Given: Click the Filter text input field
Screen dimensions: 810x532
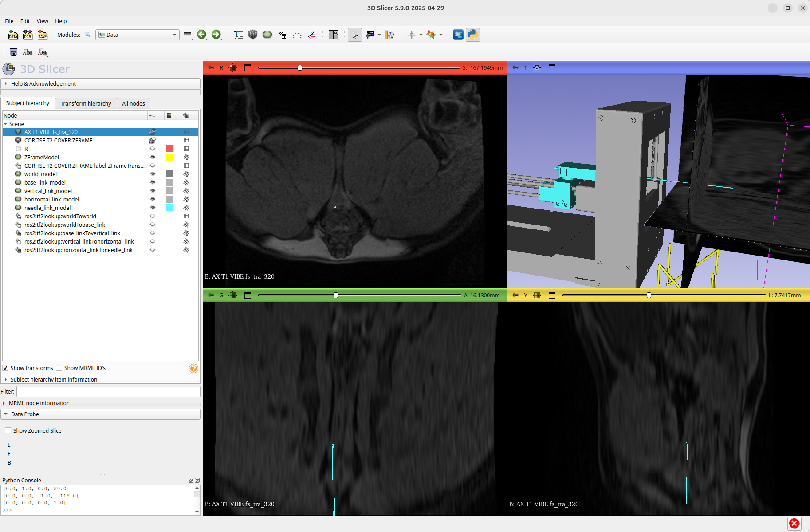Looking at the screenshot, I should 108,392.
